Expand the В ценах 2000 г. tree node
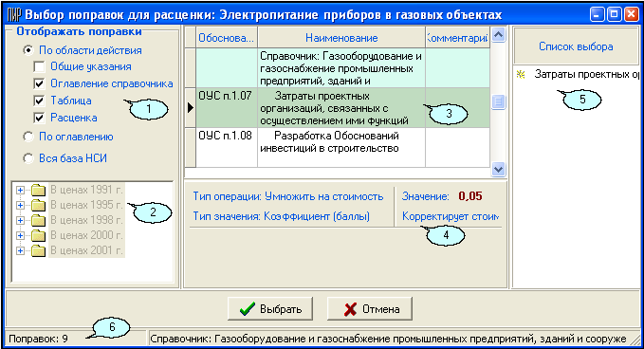644x349 pixels. pyautogui.click(x=20, y=236)
